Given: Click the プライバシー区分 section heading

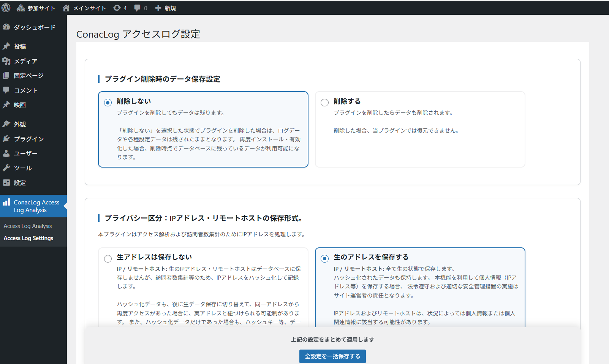Looking at the screenshot, I should click(204, 218).
